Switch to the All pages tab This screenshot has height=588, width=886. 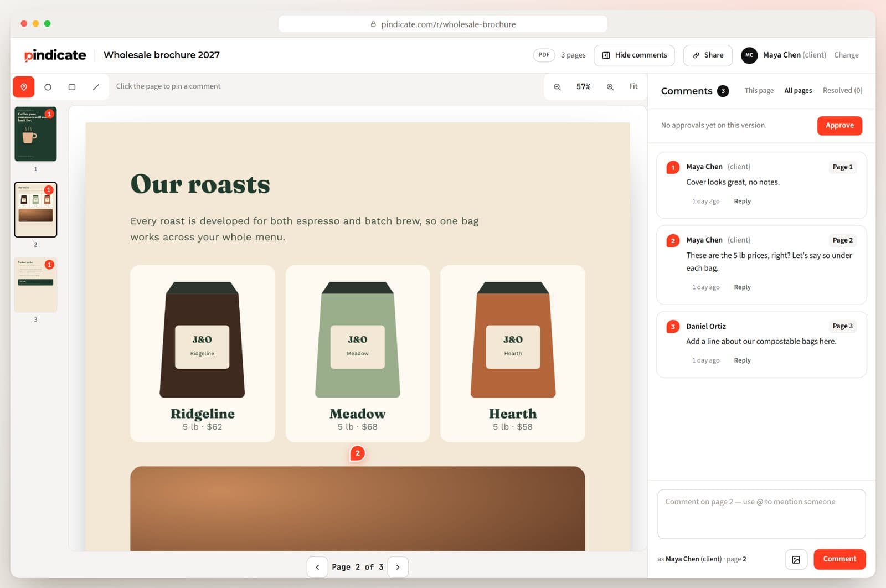point(798,91)
